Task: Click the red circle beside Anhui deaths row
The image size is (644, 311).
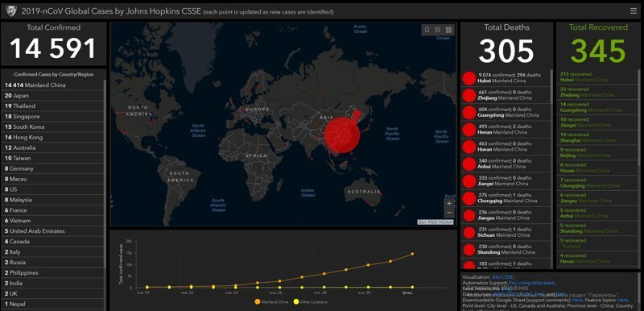Action: 469,164
